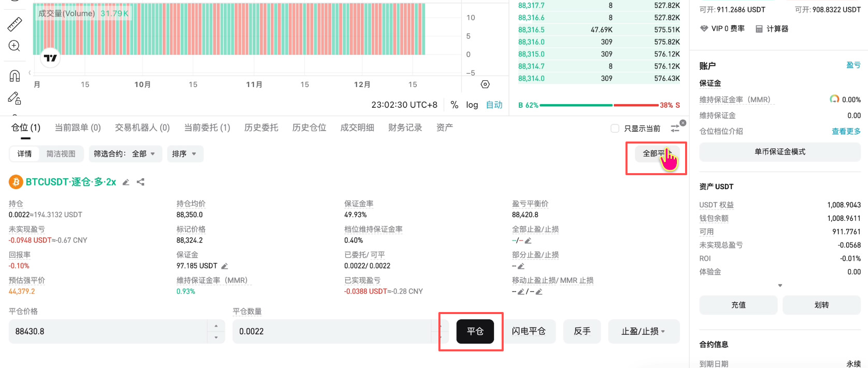
Task: Click the VIP diamond icon
Action: point(704,29)
